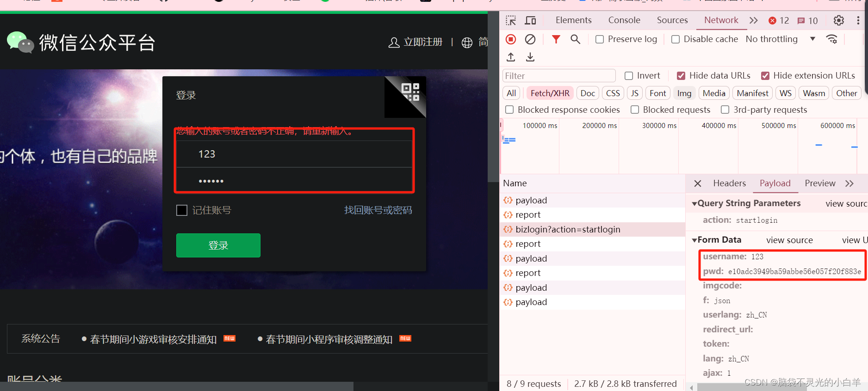This screenshot has height=391, width=868.
Task: Toggle Preserve log checkbox
Action: click(600, 39)
